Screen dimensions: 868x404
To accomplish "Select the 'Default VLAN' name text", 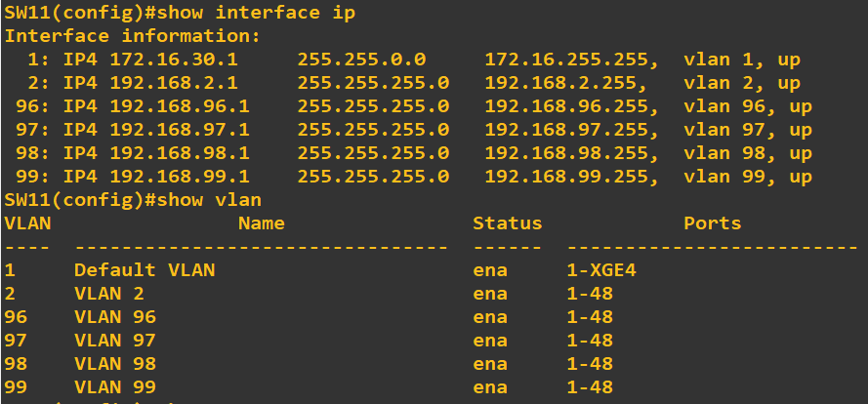I will click(x=145, y=270).
